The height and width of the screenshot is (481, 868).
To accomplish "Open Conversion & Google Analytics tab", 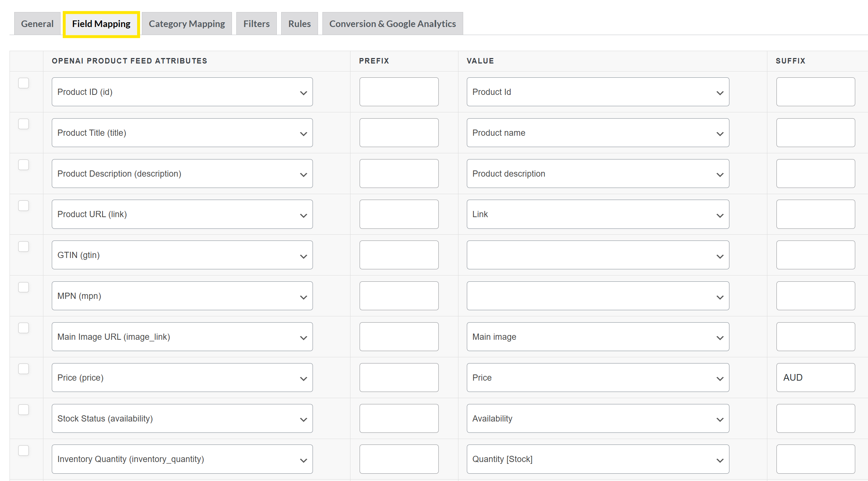I will (392, 24).
